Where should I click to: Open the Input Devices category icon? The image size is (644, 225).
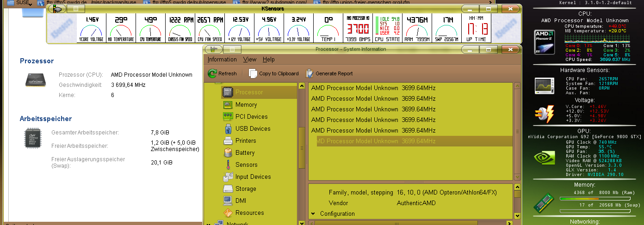point(228,176)
